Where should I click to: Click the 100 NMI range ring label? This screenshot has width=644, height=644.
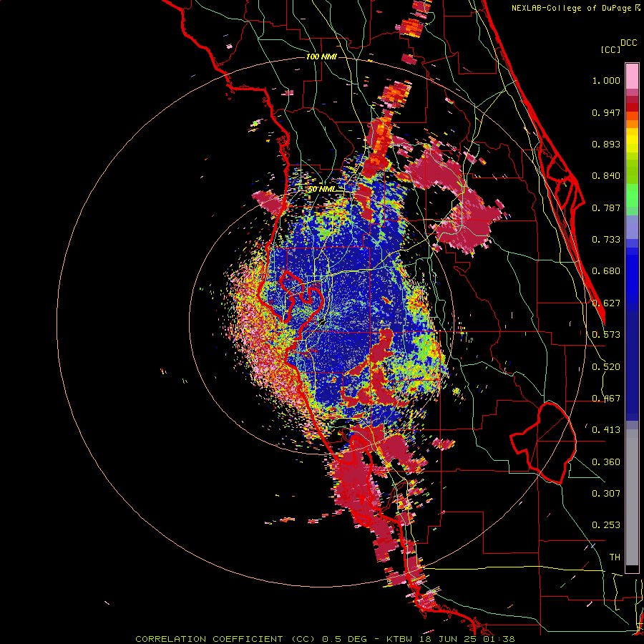[x=321, y=57]
